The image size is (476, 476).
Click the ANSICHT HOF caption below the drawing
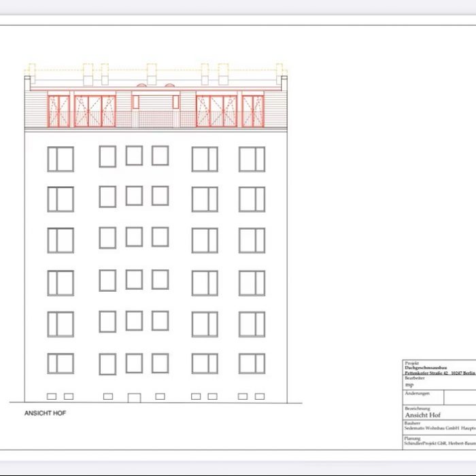[46, 413]
